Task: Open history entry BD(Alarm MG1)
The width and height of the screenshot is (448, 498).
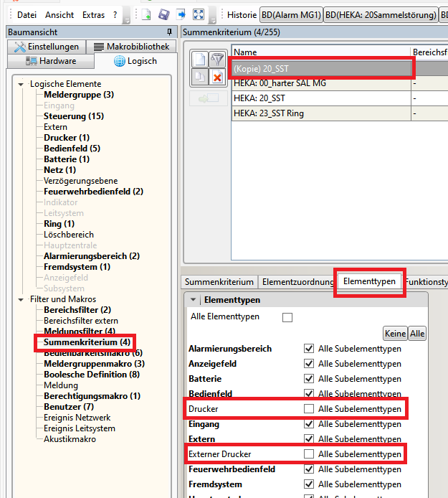Action: (x=291, y=15)
